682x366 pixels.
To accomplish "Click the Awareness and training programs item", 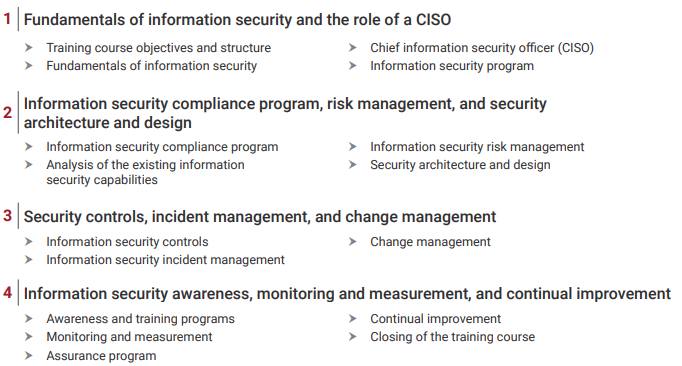I will (140, 319).
